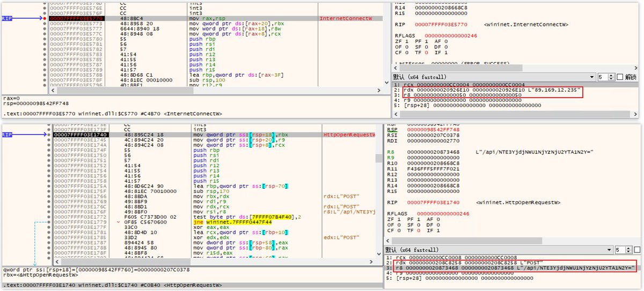Click lower RIP value 00007FFFF03E1740
Image resolution: width=644 pixels, height=291 pixels.
[x=434, y=203]
